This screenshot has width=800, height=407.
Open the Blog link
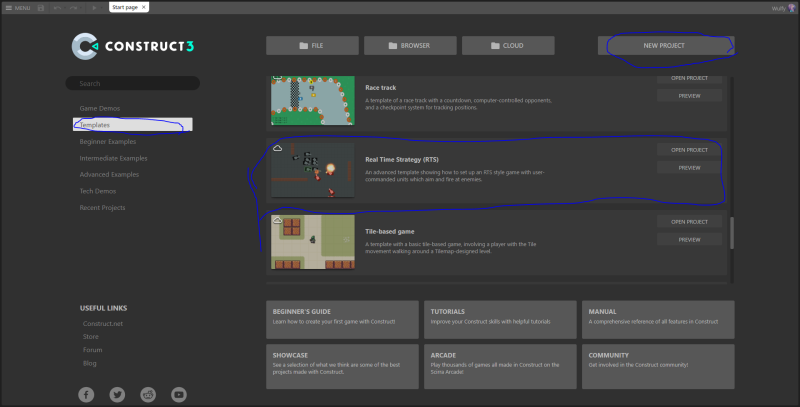[90, 363]
